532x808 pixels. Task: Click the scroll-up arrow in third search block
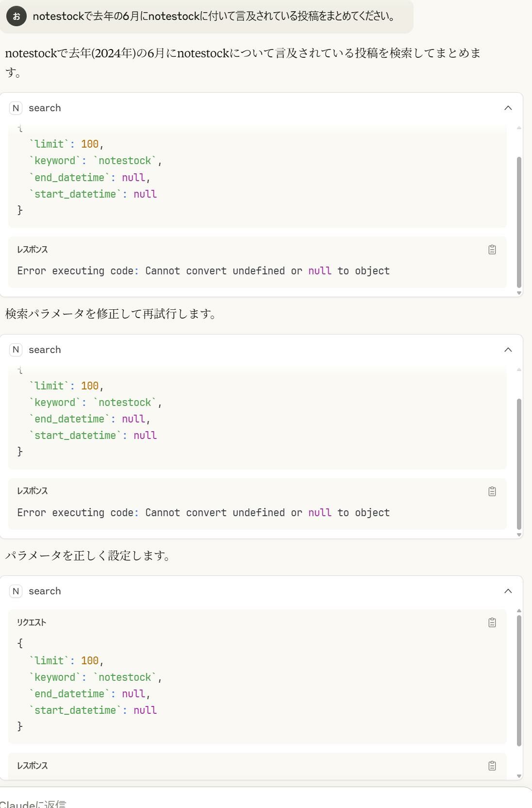click(x=519, y=611)
